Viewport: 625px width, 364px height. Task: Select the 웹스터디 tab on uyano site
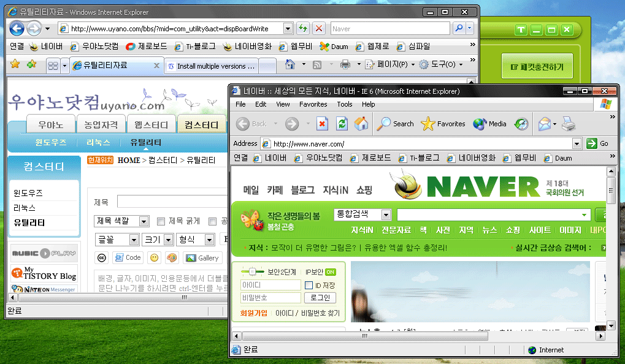(x=151, y=124)
